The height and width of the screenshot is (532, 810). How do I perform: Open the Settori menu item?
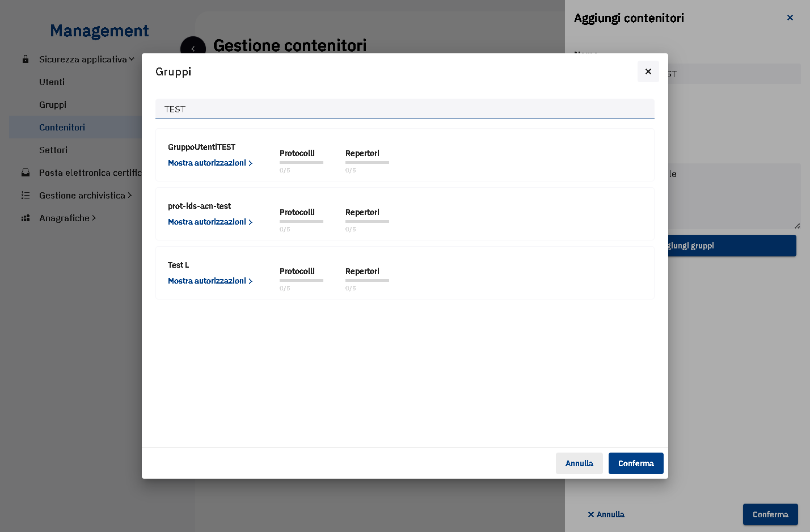(x=53, y=150)
